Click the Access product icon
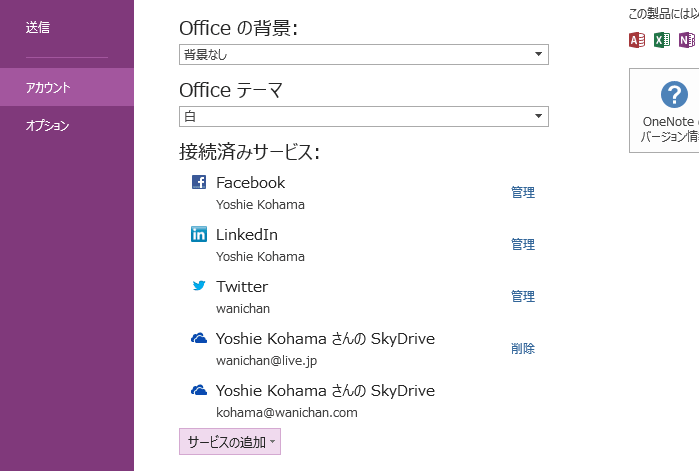Screen dimensions: 699x471 click(637, 40)
